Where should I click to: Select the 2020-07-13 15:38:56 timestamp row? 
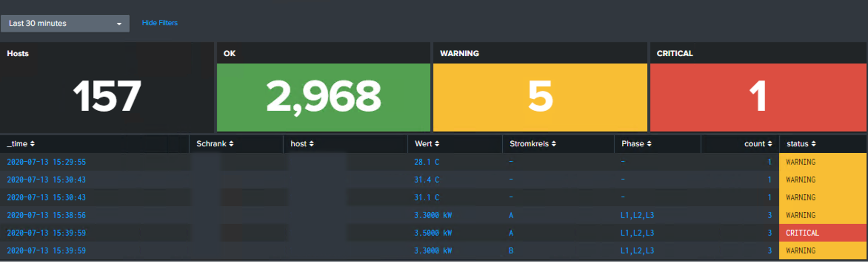tap(46, 215)
